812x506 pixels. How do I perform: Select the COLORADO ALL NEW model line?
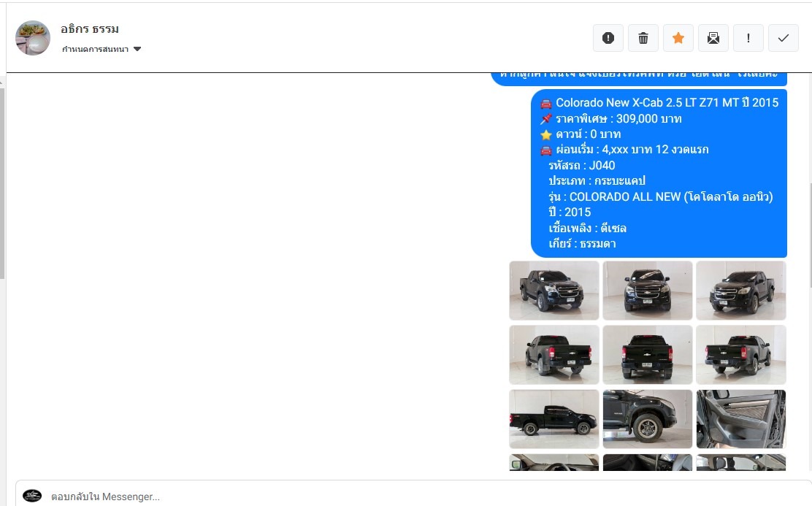(661, 197)
